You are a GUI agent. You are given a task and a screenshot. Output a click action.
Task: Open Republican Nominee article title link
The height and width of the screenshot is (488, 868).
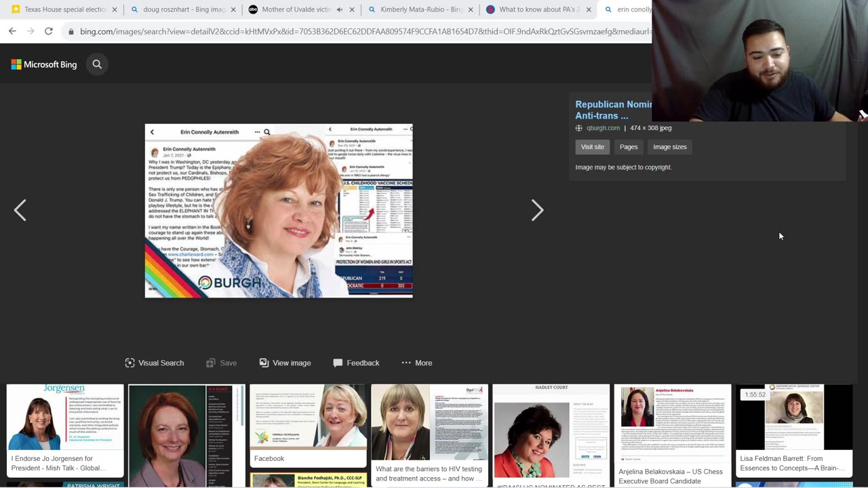pos(613,110)
